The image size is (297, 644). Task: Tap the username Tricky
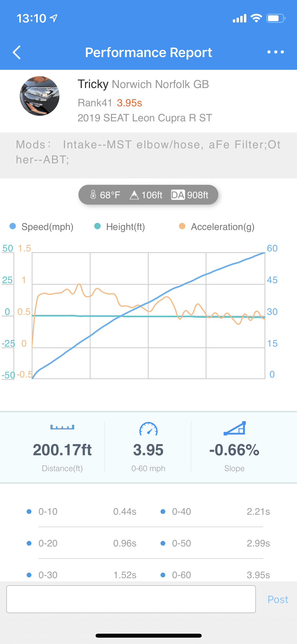pyautogui.click(x=93, y=84)
